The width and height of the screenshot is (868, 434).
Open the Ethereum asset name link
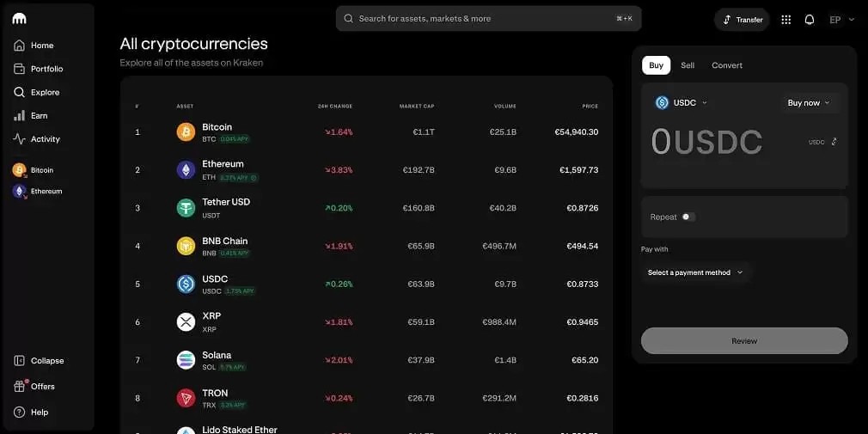(x=223, y=164)
